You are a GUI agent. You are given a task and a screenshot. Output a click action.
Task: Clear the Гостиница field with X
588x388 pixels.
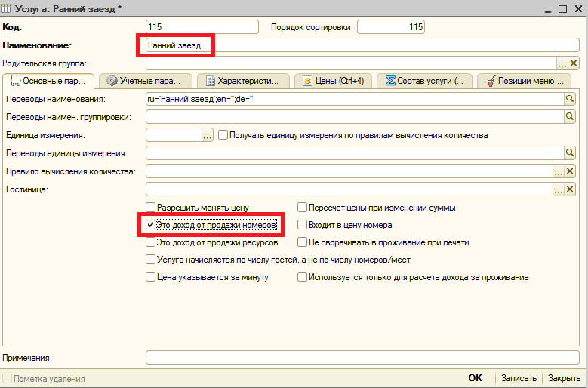(x=570, y=189)
